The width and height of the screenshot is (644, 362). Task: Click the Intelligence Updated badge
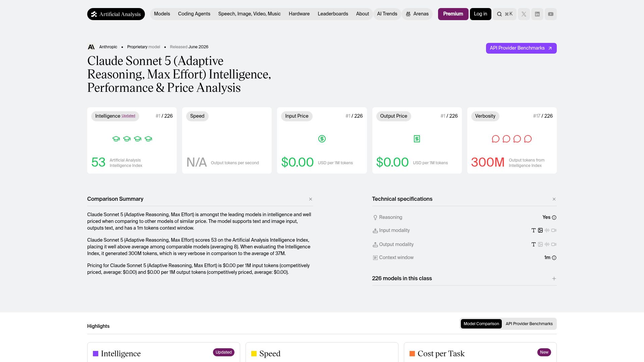tap(128, 116)
